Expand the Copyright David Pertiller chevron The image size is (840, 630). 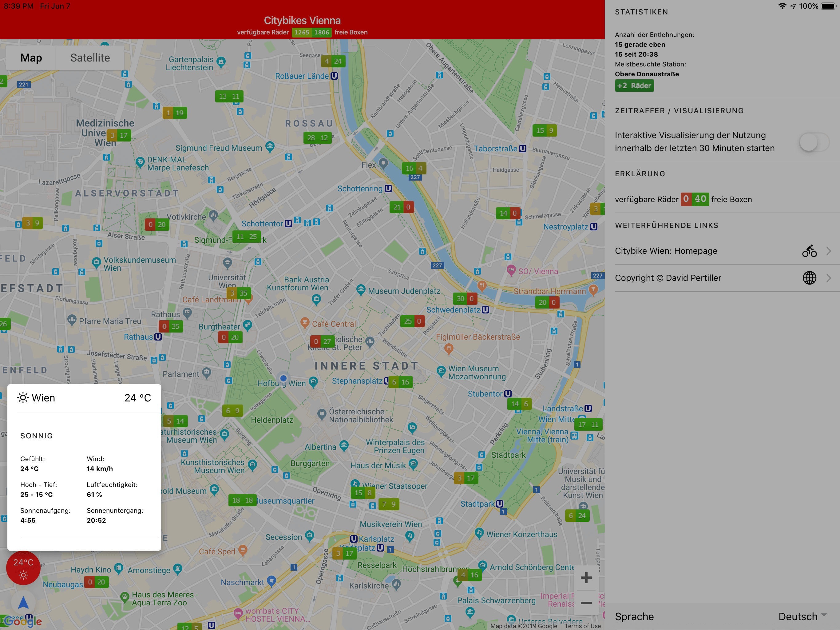[829, 278]
